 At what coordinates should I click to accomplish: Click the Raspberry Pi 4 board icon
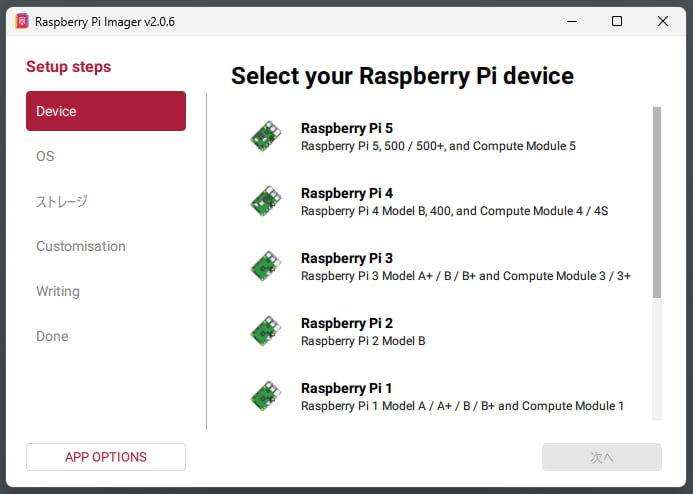coord(265,201)
